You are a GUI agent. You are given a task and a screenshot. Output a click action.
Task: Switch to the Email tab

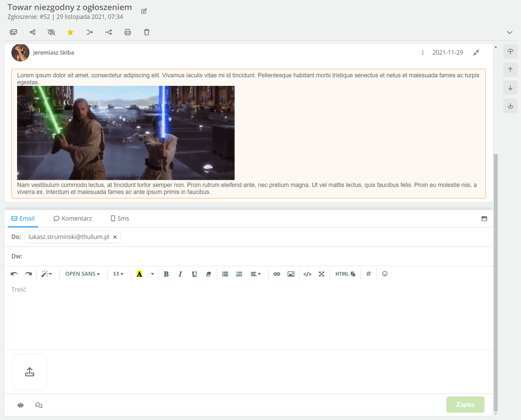pos(23,219)
